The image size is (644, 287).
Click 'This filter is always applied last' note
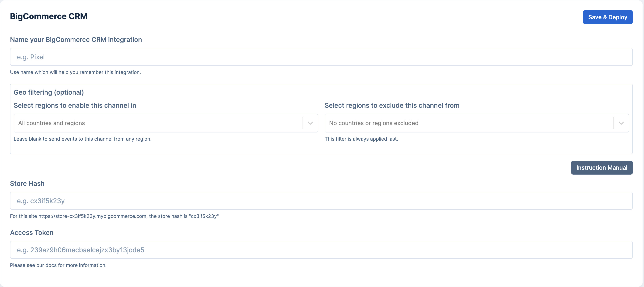point(361,139)
